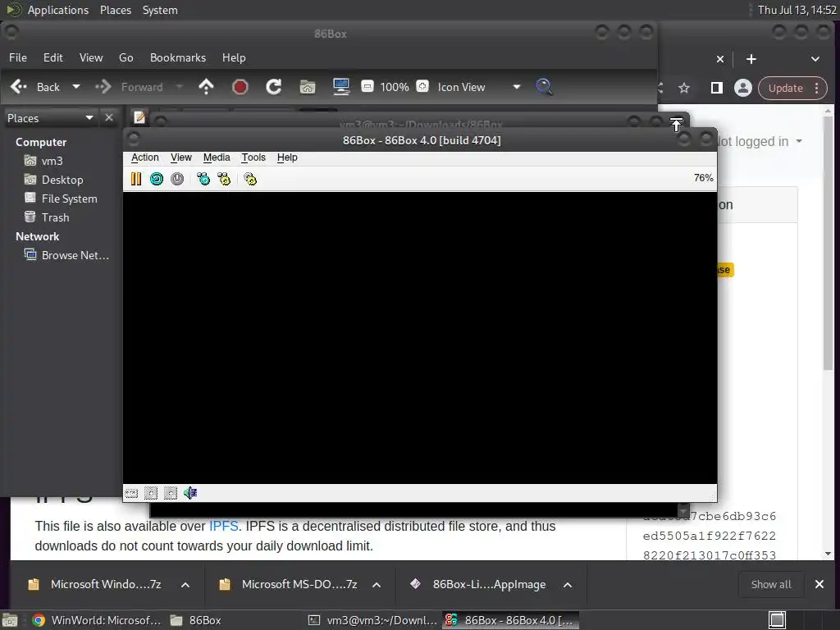The height and width of the screenshot is (630, 840).
Task: Close the Chrome downloads bar
Action: 819,584
